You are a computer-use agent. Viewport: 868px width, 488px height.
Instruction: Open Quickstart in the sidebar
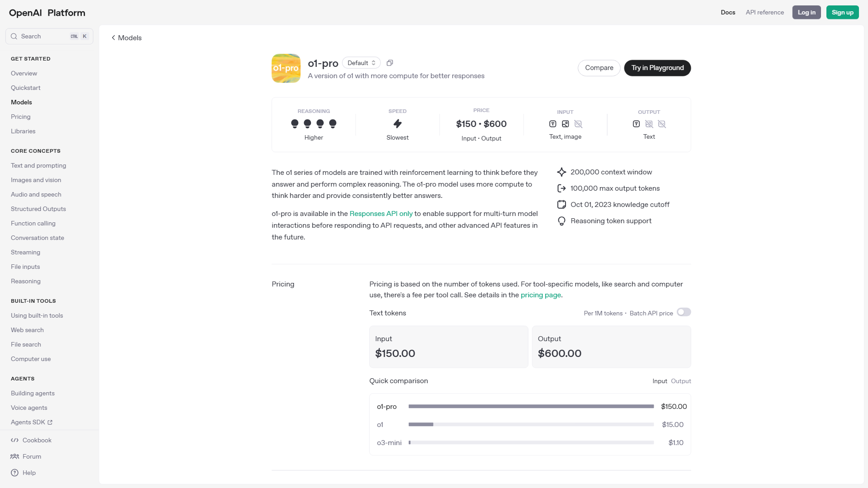(26, 88)
